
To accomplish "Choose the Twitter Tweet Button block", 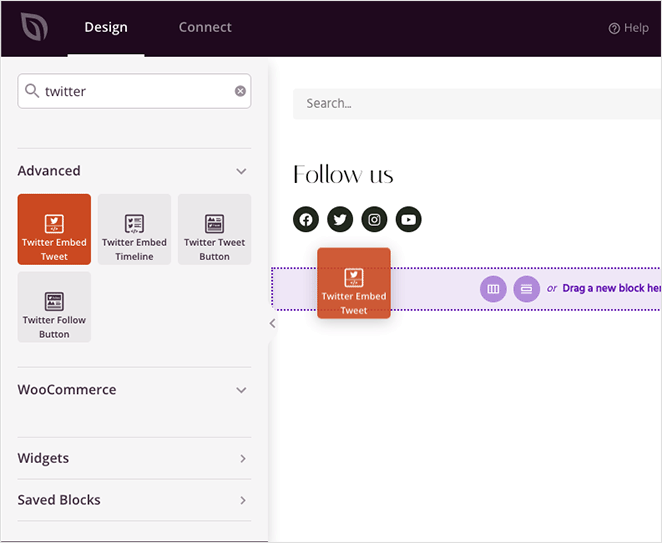I will coord(214,229).
